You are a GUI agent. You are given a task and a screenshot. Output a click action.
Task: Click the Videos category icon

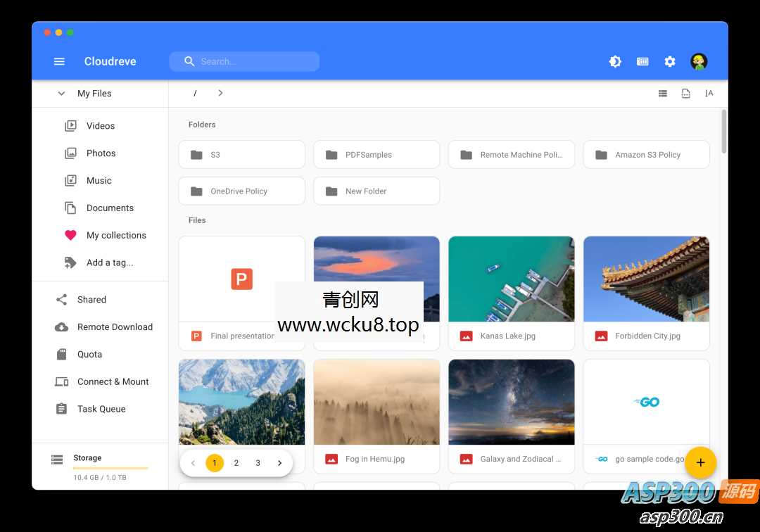pos(70,125)
